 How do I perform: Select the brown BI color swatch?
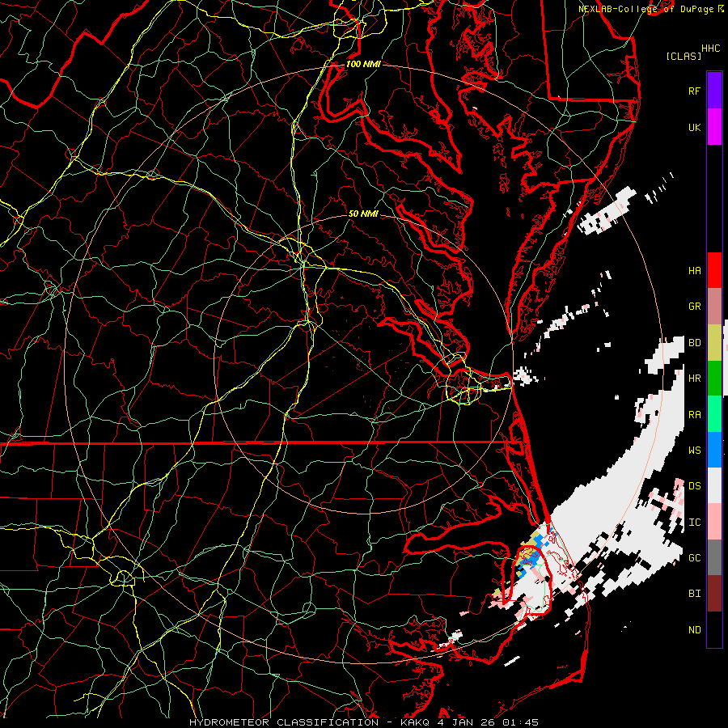point(714,594)
